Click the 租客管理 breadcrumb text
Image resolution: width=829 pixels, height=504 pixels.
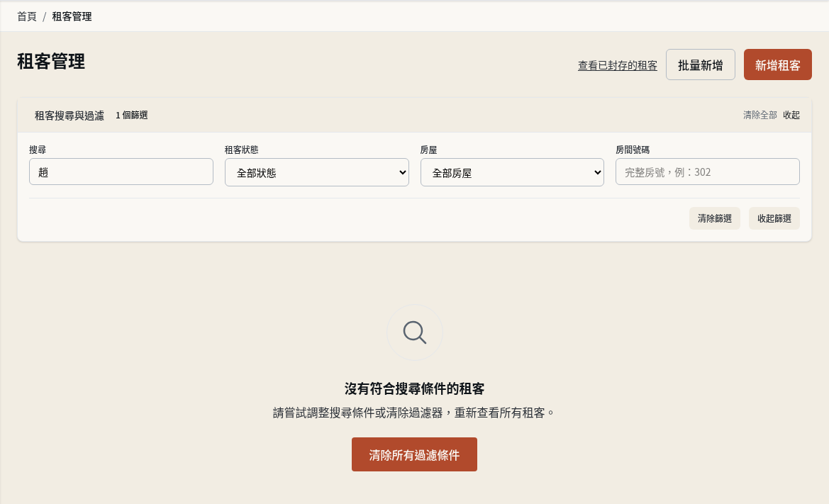tap(72, 16)
